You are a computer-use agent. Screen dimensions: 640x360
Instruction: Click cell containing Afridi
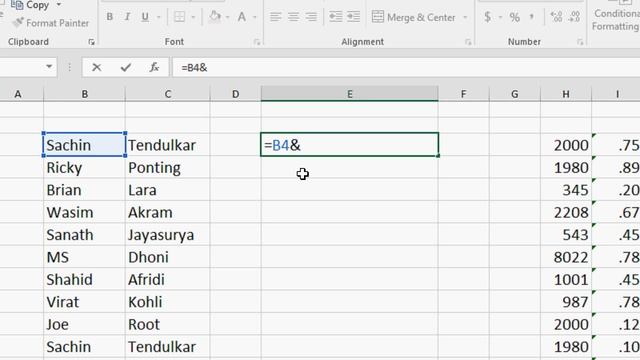point(168,280)
